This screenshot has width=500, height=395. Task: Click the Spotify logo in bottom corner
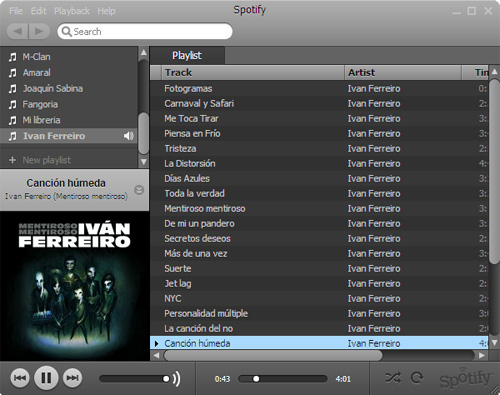[466, 378]
